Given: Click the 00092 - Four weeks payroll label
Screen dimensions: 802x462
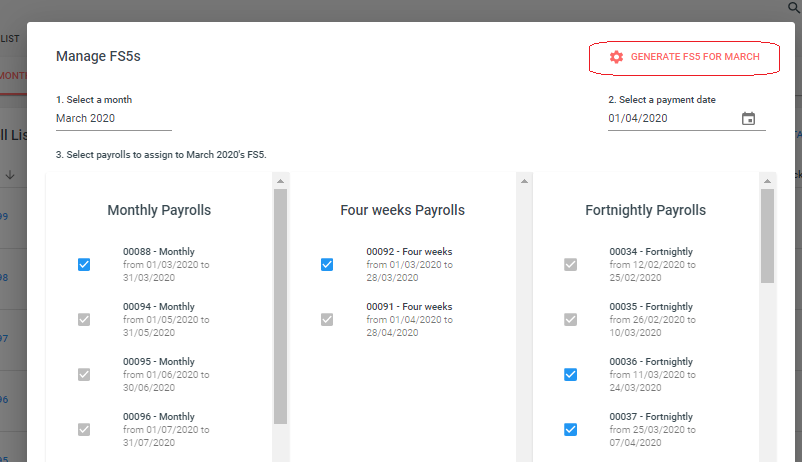Looking at the screenshot, I should (x=409, y=252).
